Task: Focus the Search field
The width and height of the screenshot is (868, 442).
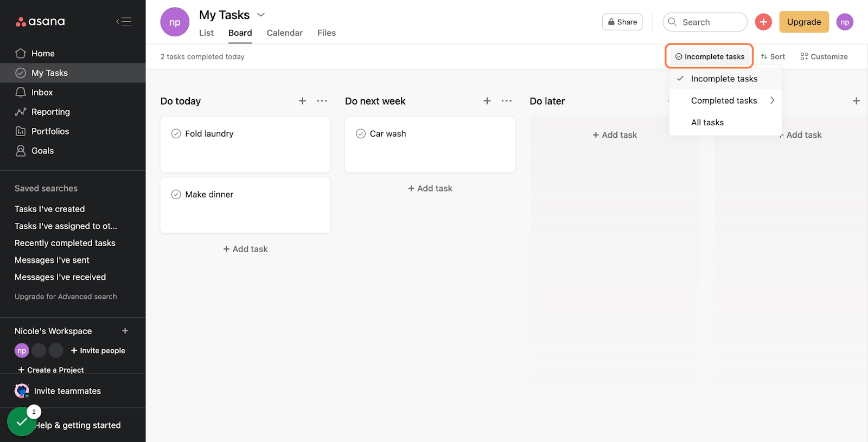Action: 705,22
